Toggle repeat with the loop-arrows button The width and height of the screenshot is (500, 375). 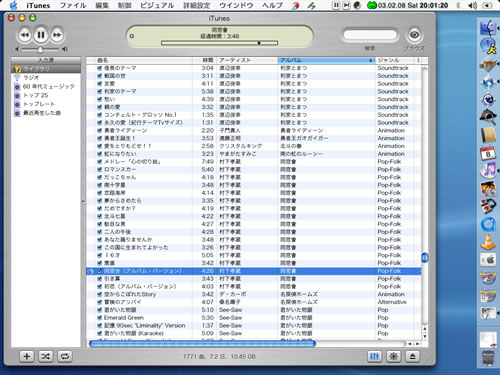point(64,356)
